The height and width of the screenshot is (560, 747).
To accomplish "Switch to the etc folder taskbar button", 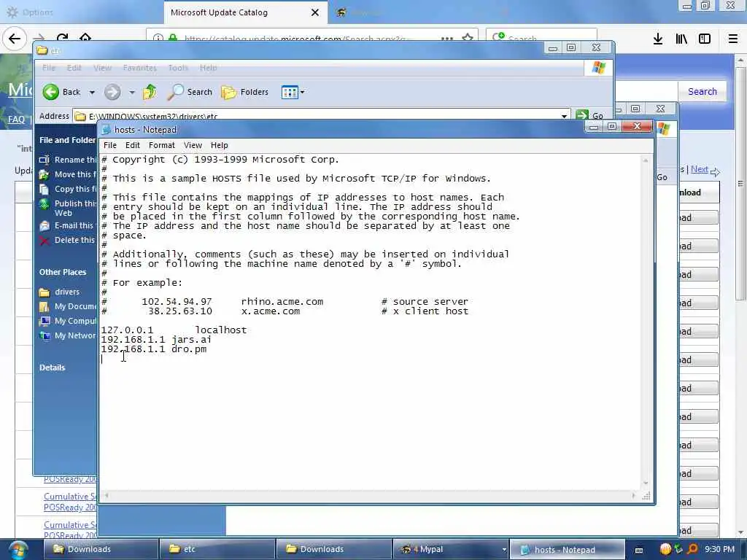I will 217,549.
